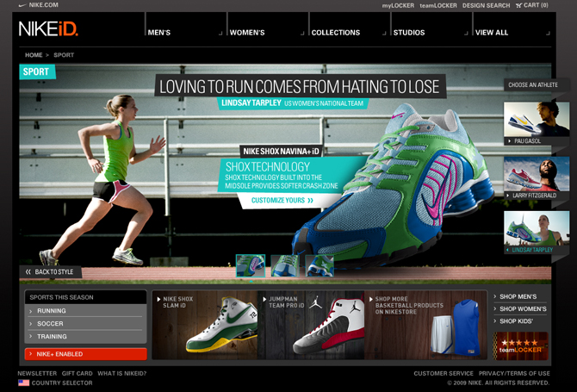
Task: Click BACK TO STYLE button
Action: (x=50, y=272)
